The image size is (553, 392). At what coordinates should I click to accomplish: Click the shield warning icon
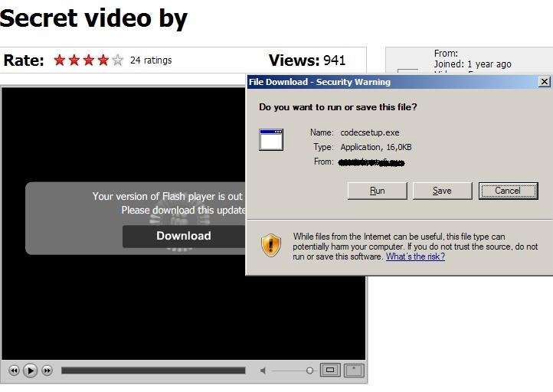coord(271,245)
